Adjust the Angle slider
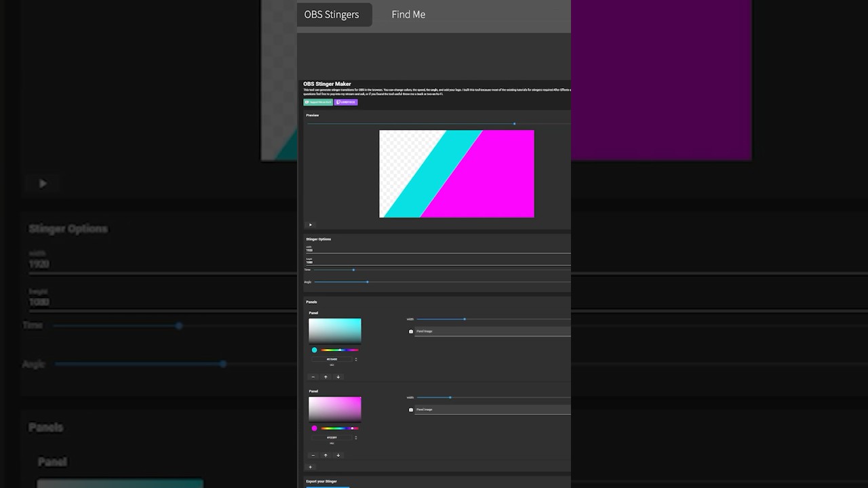This screenshot has height=488, width=868. [442, 282]
